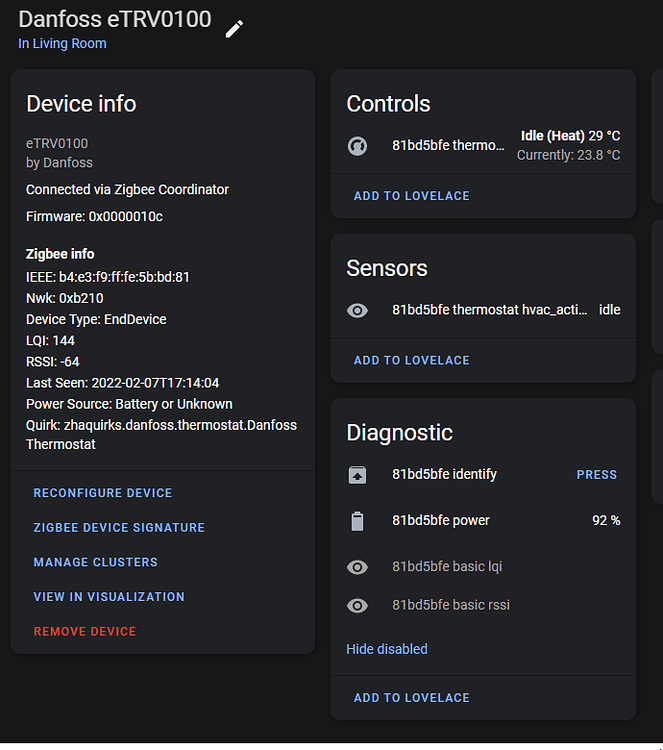Click Add to Lovelace under Controls
663x750 pixels.
click(x=411, y=196)
